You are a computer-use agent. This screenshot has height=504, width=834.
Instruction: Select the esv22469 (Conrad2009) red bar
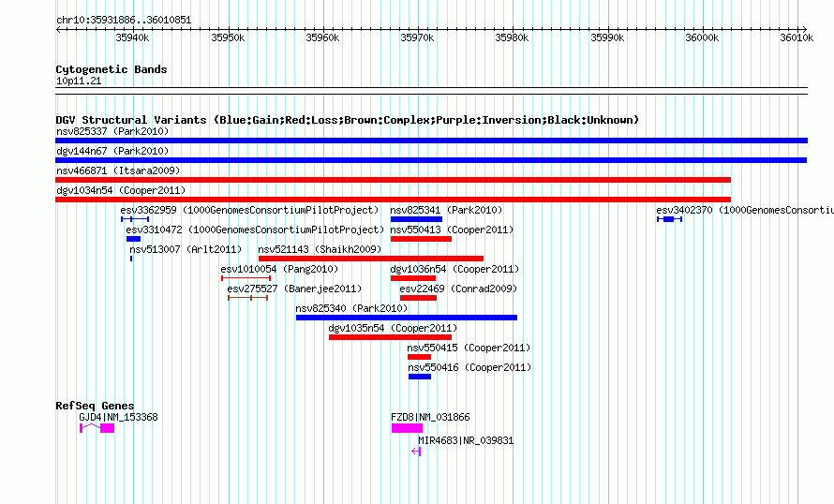pyautogui.click(x=419, y=298)
